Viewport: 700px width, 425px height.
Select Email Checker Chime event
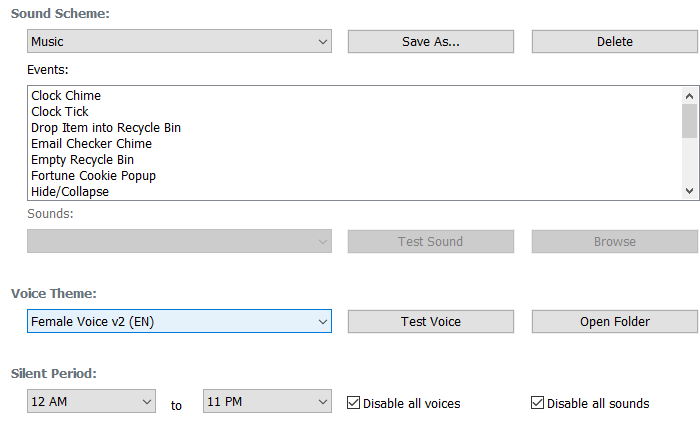(91, 144)
